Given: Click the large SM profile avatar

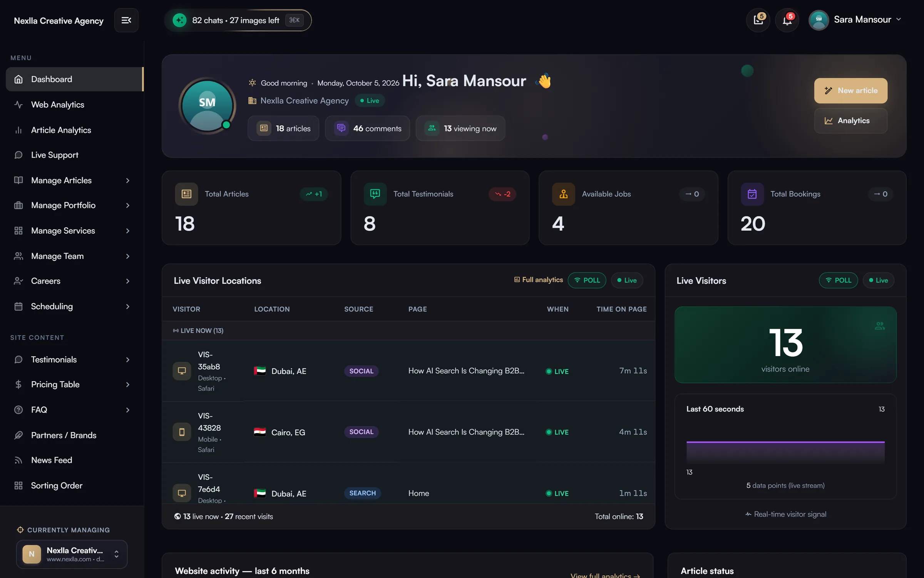Looking at the screenshot, I should [x=207, y=105].
